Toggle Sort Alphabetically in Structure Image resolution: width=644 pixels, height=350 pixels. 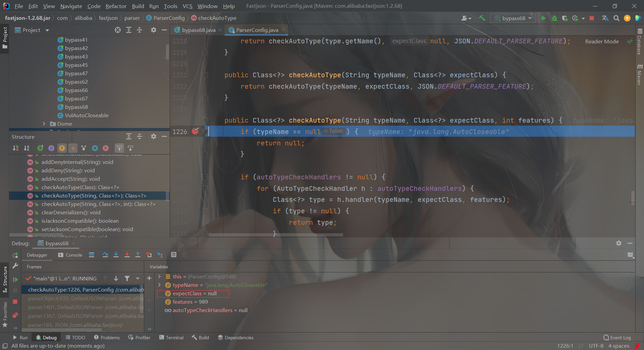point(26,148)
